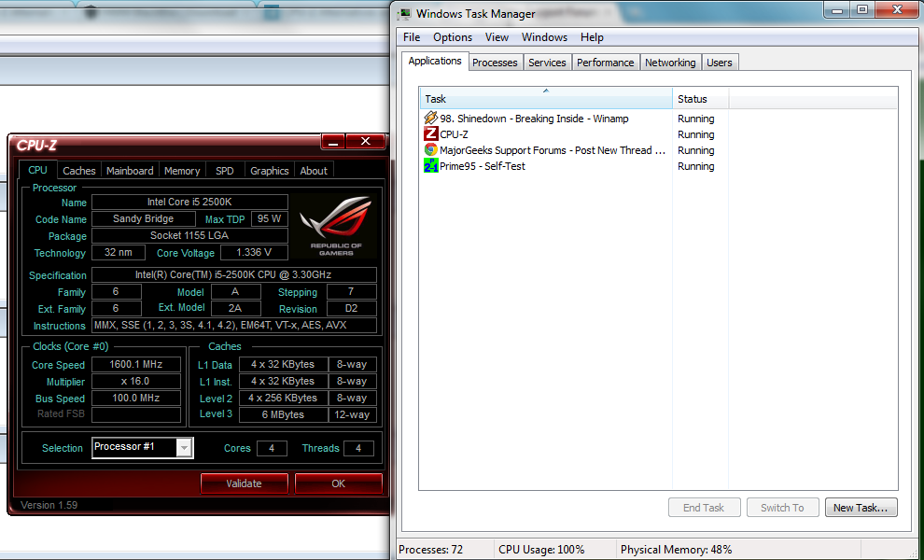This screenshot has height=560, width=924.
Task: Click the Running status of Prime95
Action: coord(696,166)
